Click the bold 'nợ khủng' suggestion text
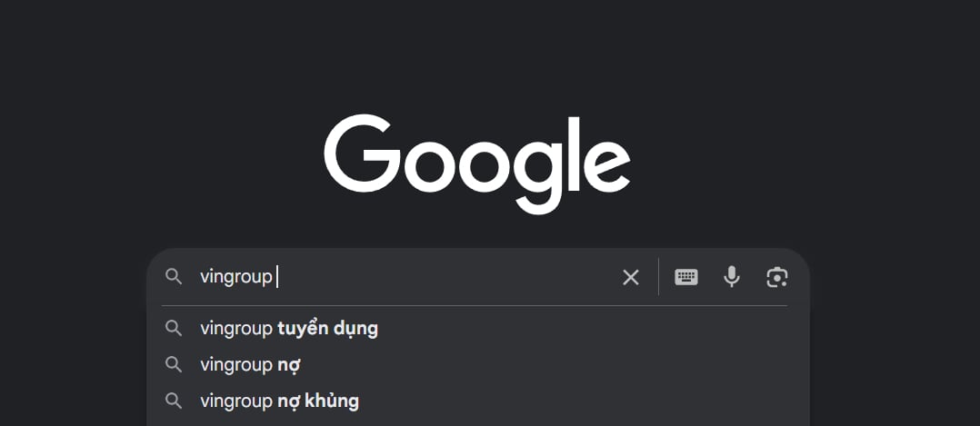Image resolution: width=980 pixels, height=426 pixels. [x=318, y=401]
